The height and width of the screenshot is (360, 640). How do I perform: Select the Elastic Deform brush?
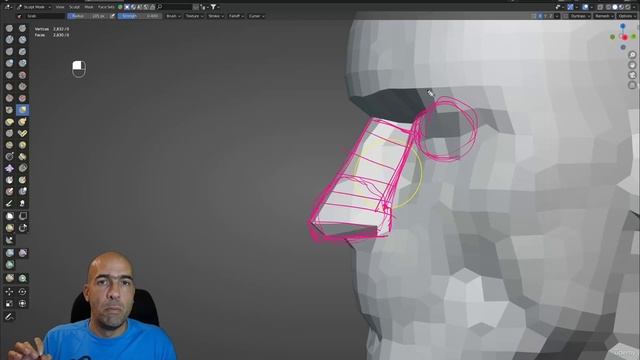(9, 122)
